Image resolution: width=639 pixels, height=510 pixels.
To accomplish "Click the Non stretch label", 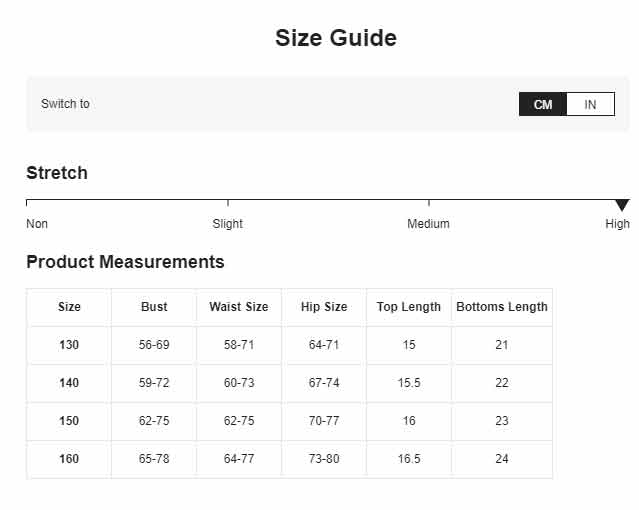I will 37,224.
